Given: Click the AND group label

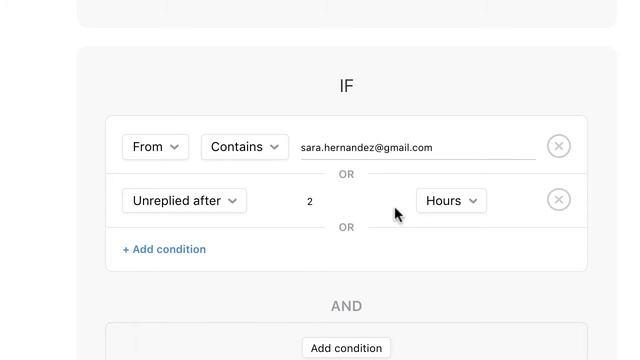Looking at the screenshot, I should tap(347, 306).
